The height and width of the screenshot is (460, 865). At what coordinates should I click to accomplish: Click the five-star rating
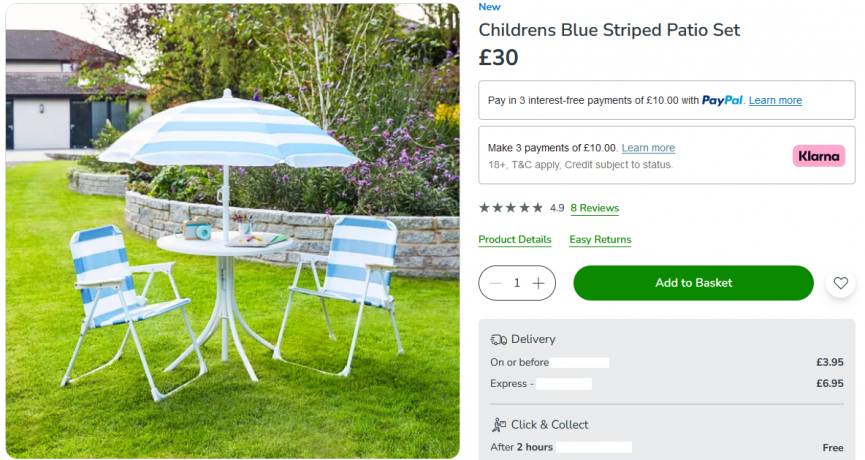(511, 208)
